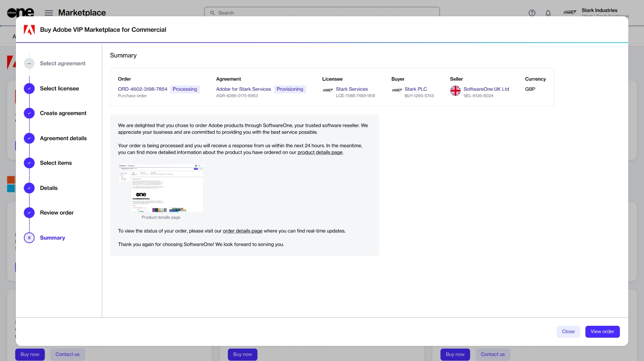Screen dimensions: 644x361
Task: Click the Purchase order label under the order
Action: 132,96
